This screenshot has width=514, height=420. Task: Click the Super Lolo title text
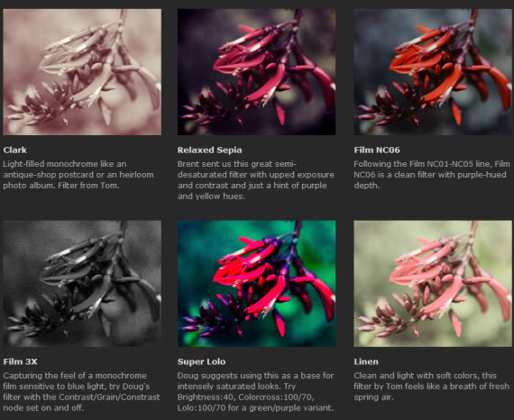(x=202, y=361)
